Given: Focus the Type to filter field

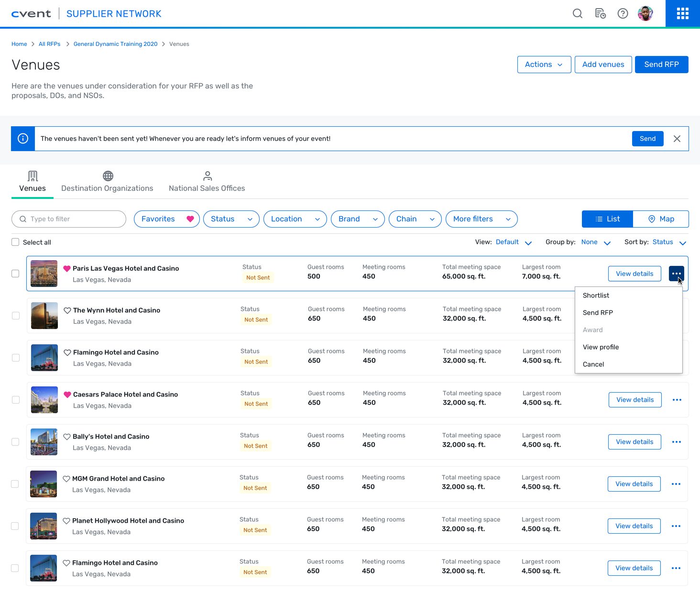Looking at the screenshot, I should 69,219.
